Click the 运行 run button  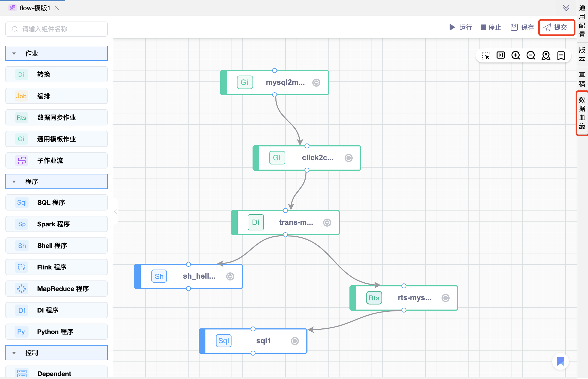point(461,27)
